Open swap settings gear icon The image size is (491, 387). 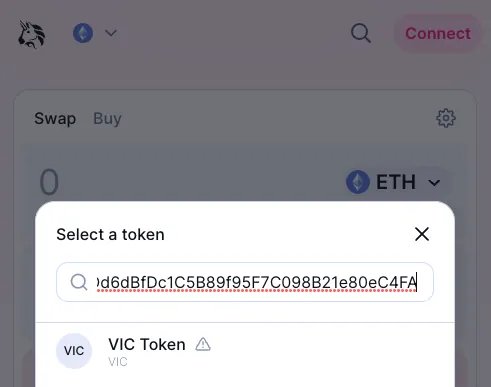point(446,118)
